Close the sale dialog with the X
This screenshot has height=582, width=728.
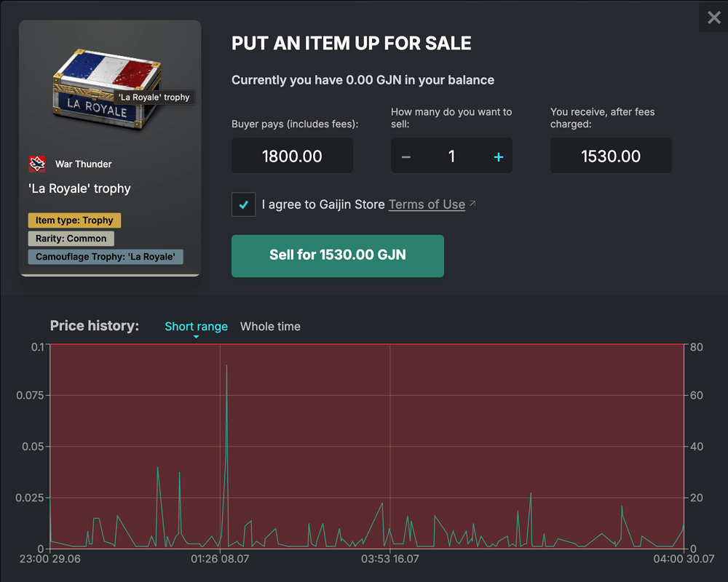pos(714,17)
